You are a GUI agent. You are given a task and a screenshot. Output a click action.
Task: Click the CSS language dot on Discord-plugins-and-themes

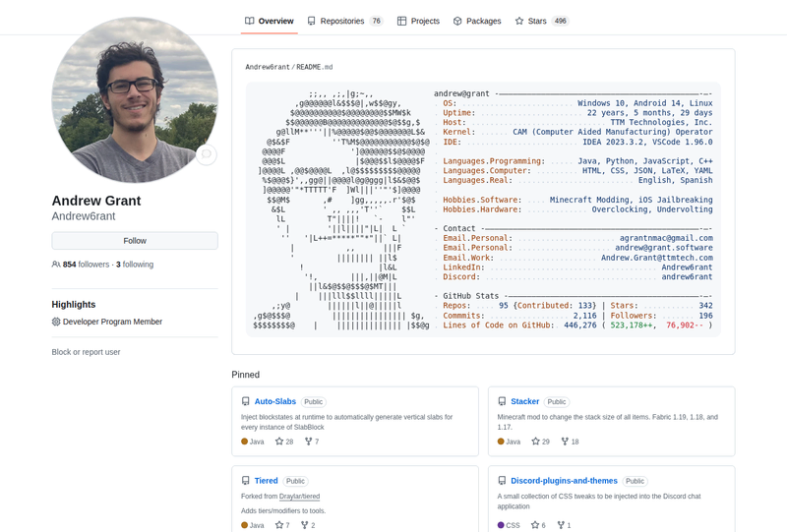coord(501,525)
